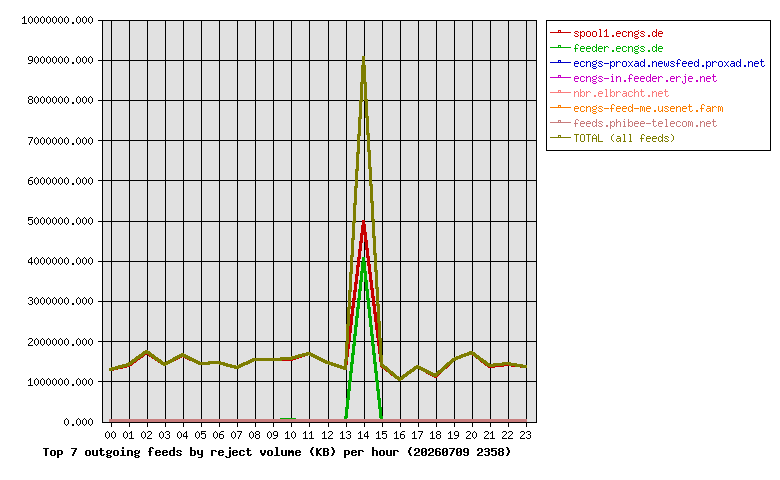The image size is (780, 480).
Task: Click the ecngs-in.feeder.erje.net legend label
Action: pyautogui.click(x=645, y=78)
